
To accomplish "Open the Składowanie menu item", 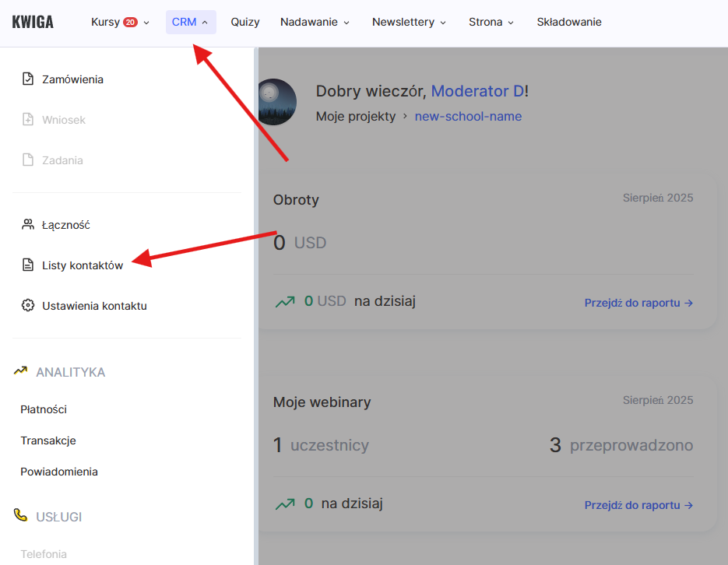I will tap(569, 22).
